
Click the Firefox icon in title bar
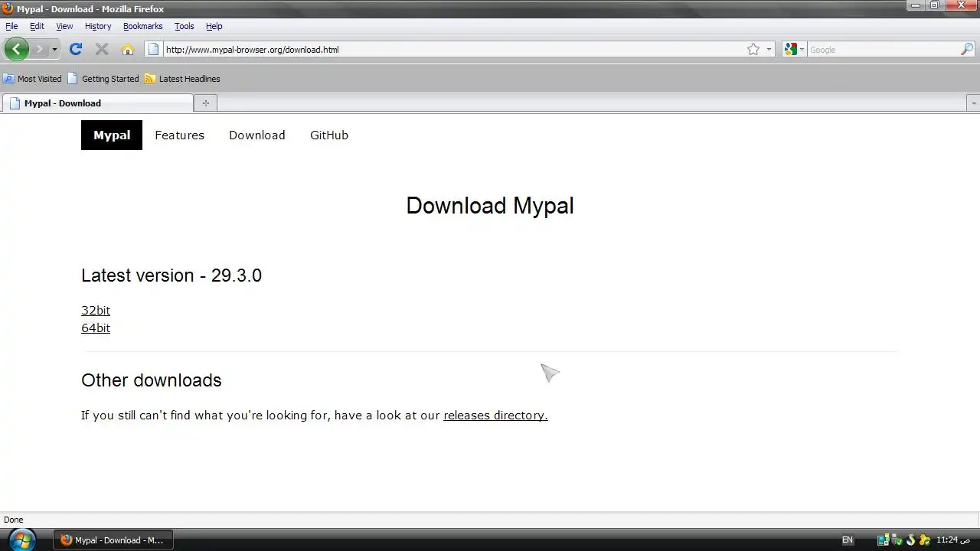click(x=8, y=8)
